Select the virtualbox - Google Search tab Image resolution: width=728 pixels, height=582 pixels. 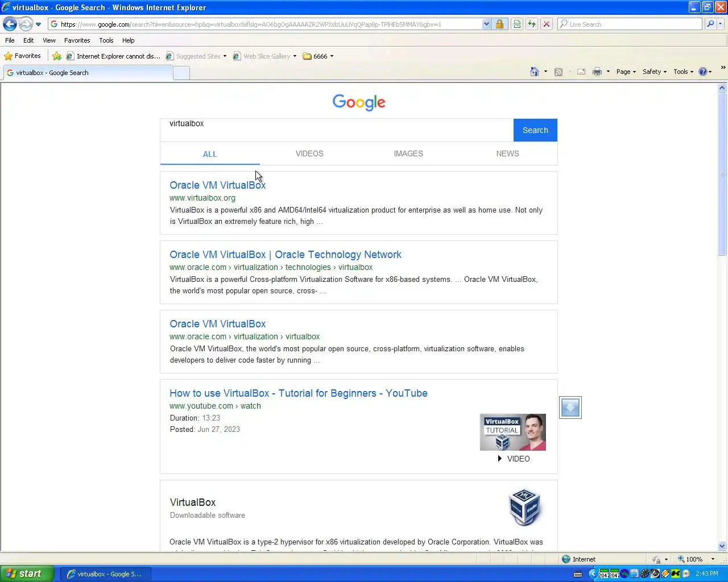pyautogui.click(x=88, y=73)
